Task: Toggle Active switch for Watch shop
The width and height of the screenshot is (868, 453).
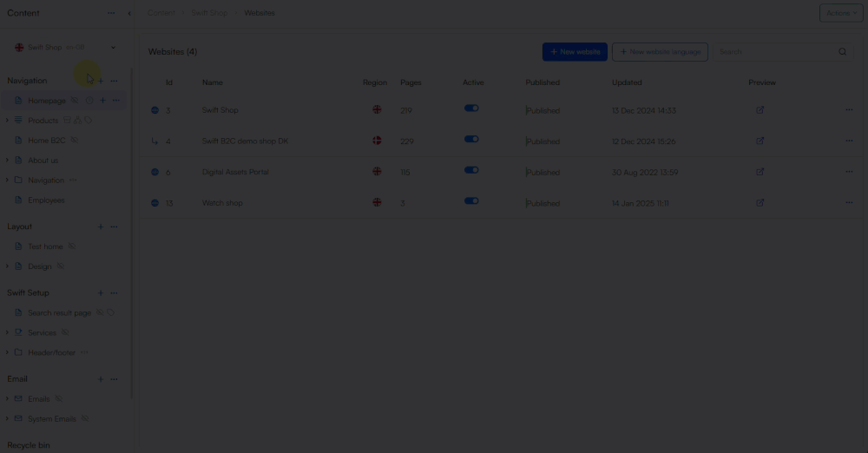Action: click(x=471, y=201)
